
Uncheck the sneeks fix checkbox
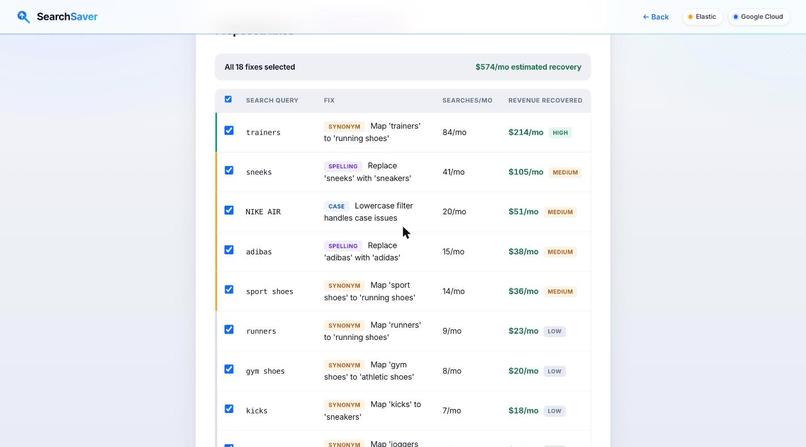point(229,170)
